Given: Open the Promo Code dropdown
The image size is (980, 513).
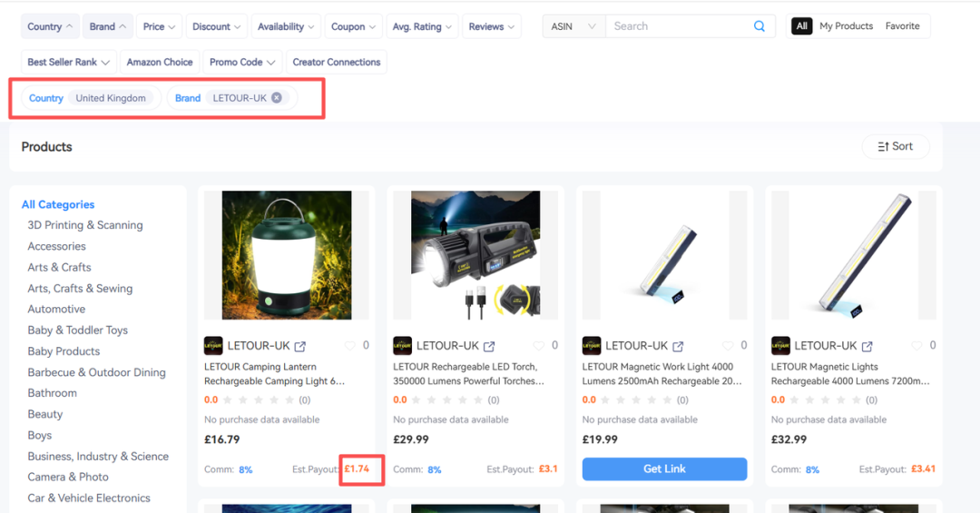Looking at the screenshot, I should [242, 62].
